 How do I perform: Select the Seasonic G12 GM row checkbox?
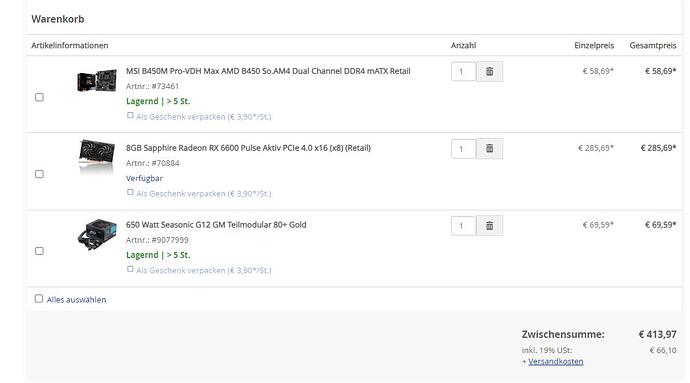[x=39, y=251]
